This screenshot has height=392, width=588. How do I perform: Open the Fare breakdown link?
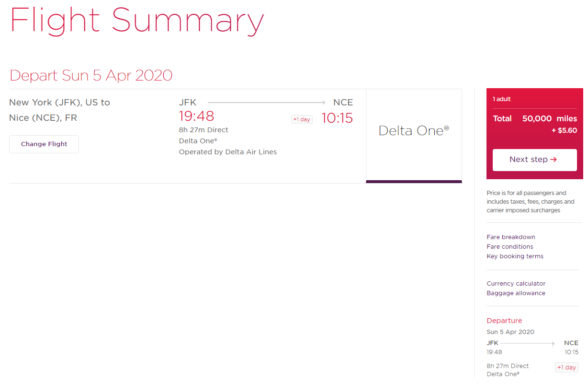(511, 237)
